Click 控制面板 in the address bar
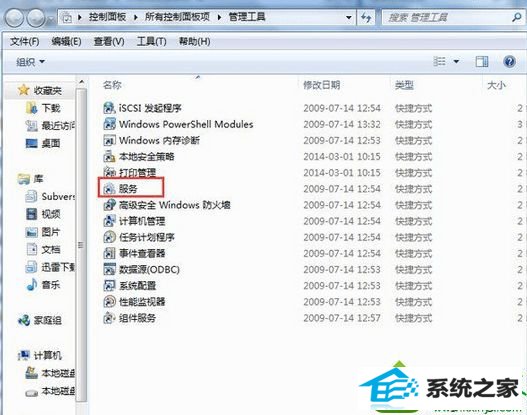Screen dimensions: 527x415 pos(107,17)
